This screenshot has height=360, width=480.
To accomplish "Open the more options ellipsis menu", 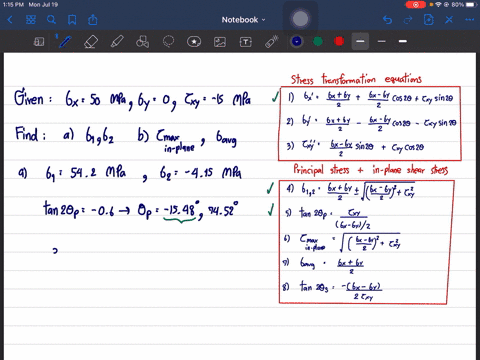I will point(470,20).
